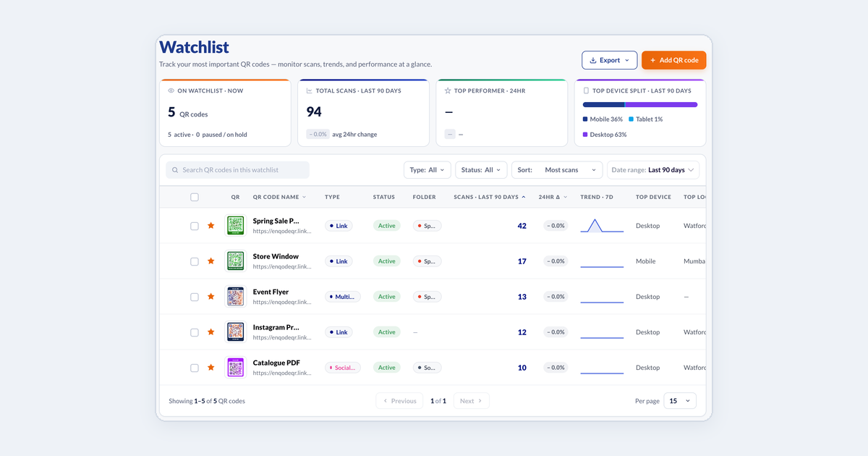Click the Social… type tag on Catalogue PDF

pos(343,368)
